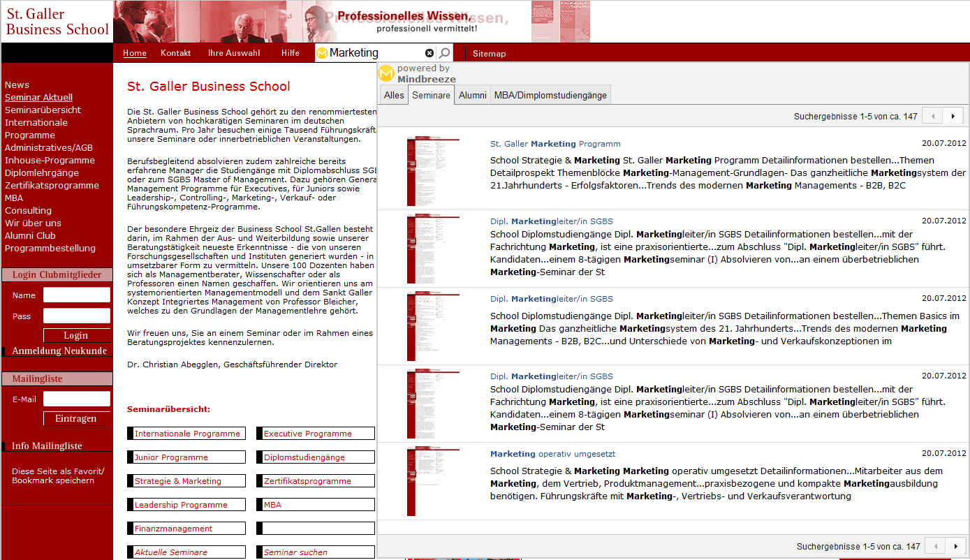
Task: Open Wir über uns in the sidebar
Action: (33, 223)
